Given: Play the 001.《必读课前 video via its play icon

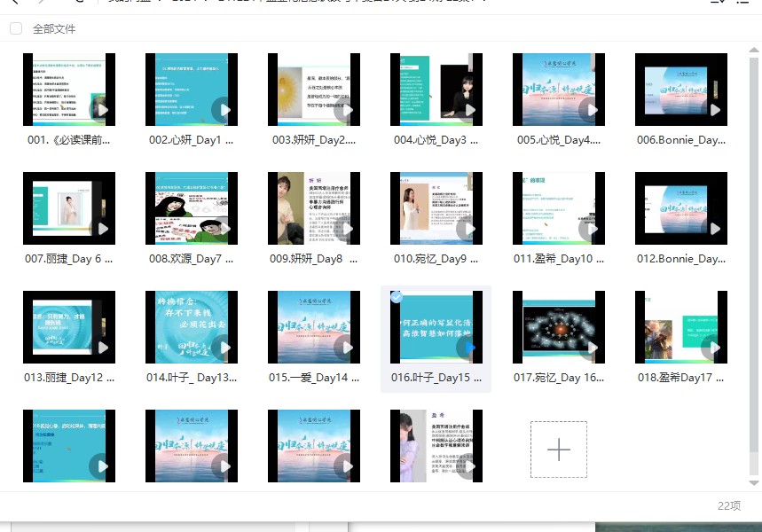Looking at the screenshot, I should [x=103, y=110].
